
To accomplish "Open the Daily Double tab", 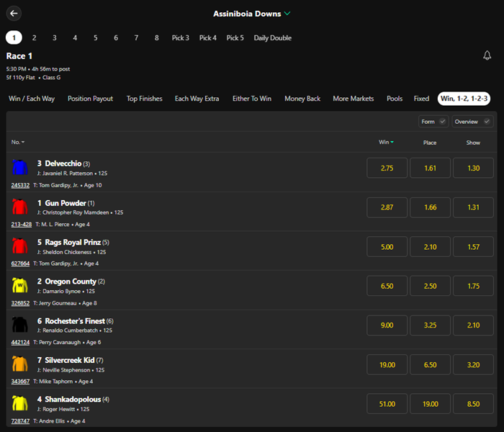I will click(273, 37).
